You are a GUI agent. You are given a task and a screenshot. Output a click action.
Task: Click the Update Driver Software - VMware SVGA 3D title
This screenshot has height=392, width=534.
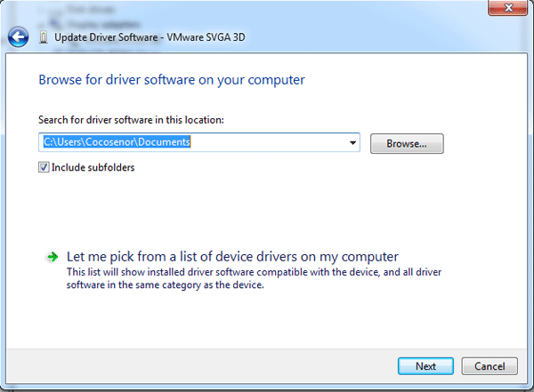tap(150, 37)
